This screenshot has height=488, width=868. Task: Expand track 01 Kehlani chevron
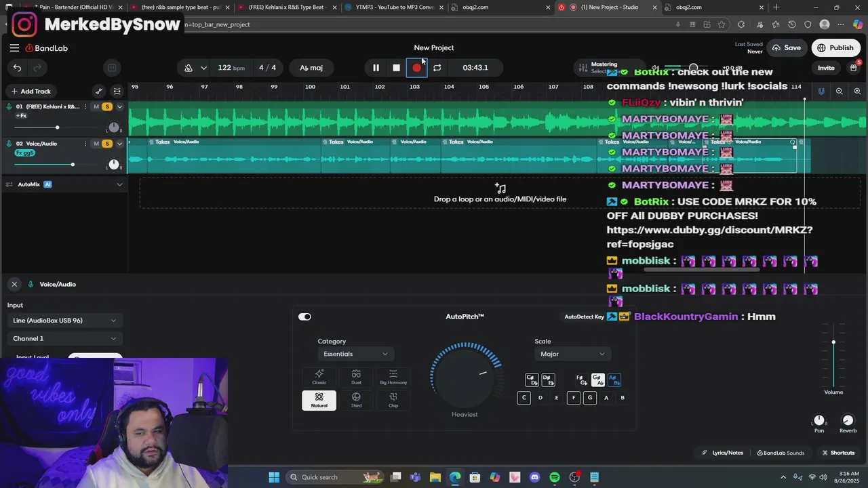click(120, 106)
